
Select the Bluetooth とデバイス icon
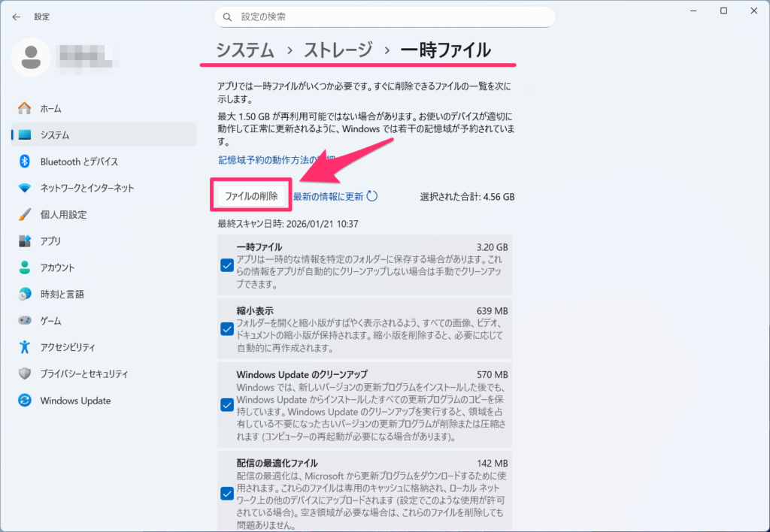click(x=25, y=162)
